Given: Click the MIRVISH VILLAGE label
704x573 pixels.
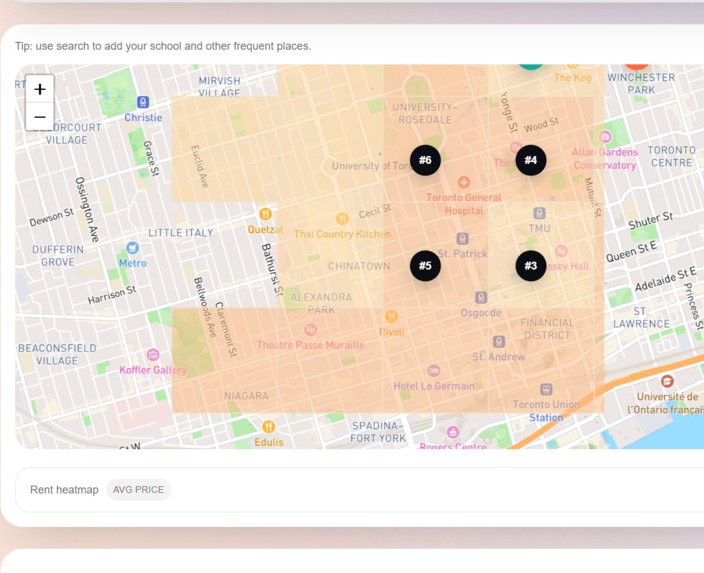Looking at the screenshot, I should click(220, 86).
